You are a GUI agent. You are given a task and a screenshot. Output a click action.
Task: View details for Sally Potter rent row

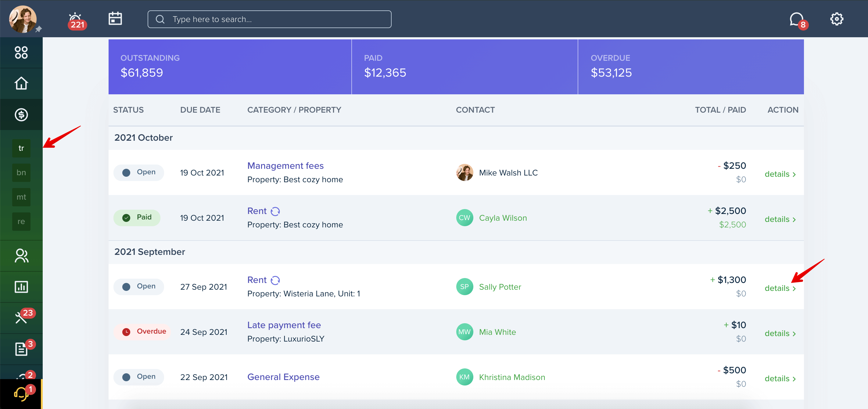tap(780, 288)
